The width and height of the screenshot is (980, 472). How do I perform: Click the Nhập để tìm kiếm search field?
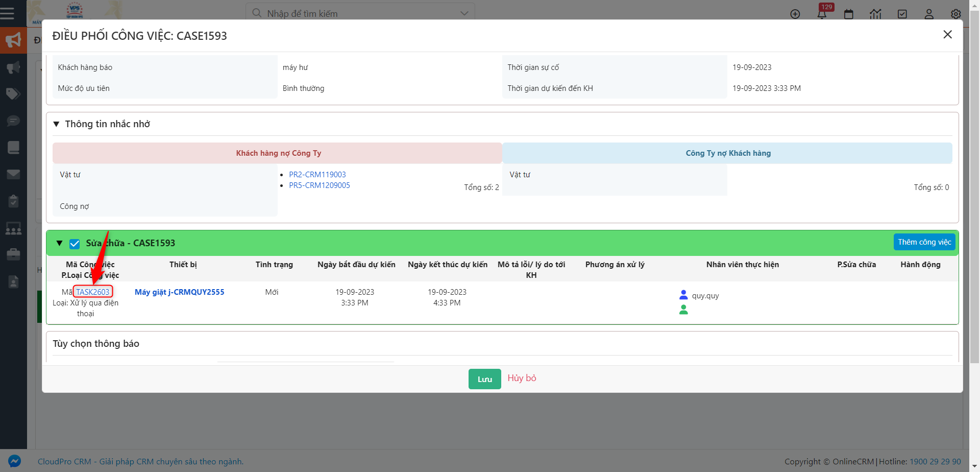click(360, 13)
